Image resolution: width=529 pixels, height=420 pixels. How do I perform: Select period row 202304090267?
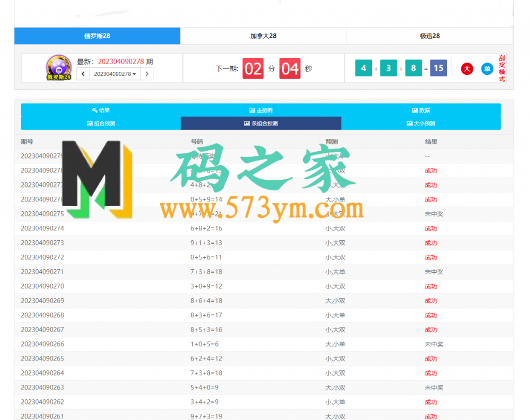(x=264, y=330)
